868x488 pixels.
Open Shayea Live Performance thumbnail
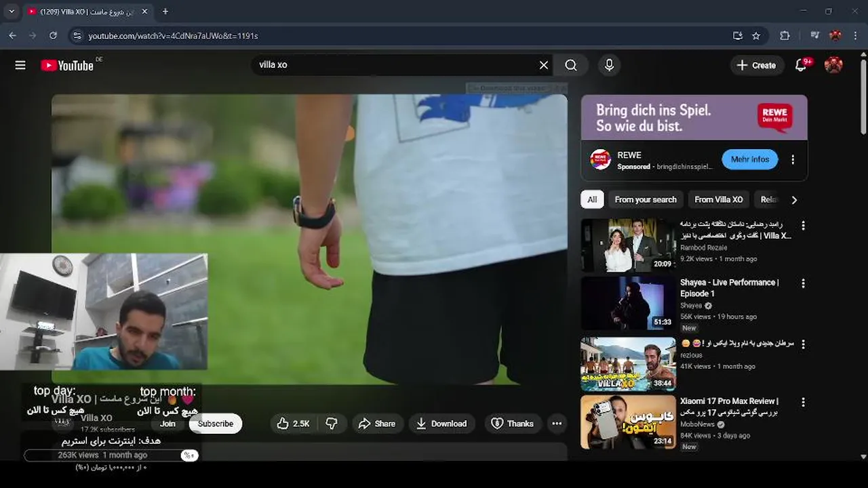coord(629,303)
